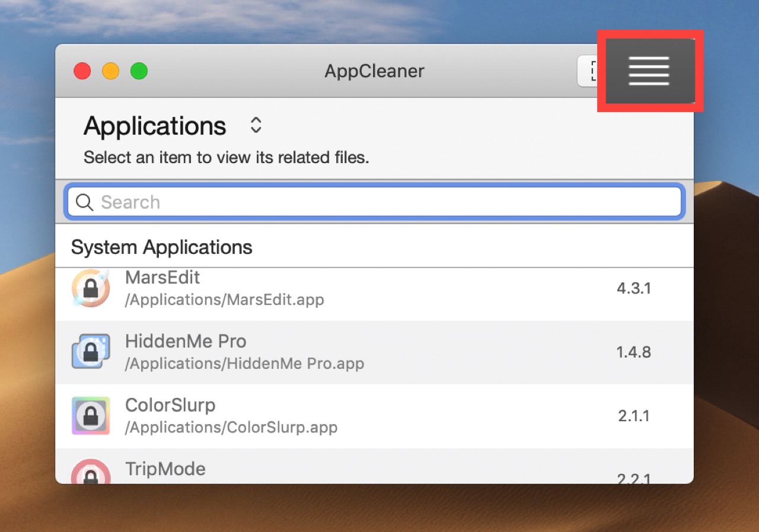The width and height of the screenshot is (759, 532).
Task: Click path /Applications/ColorSlurp.app
Action: pyautogui.click(x=231, y=427)
